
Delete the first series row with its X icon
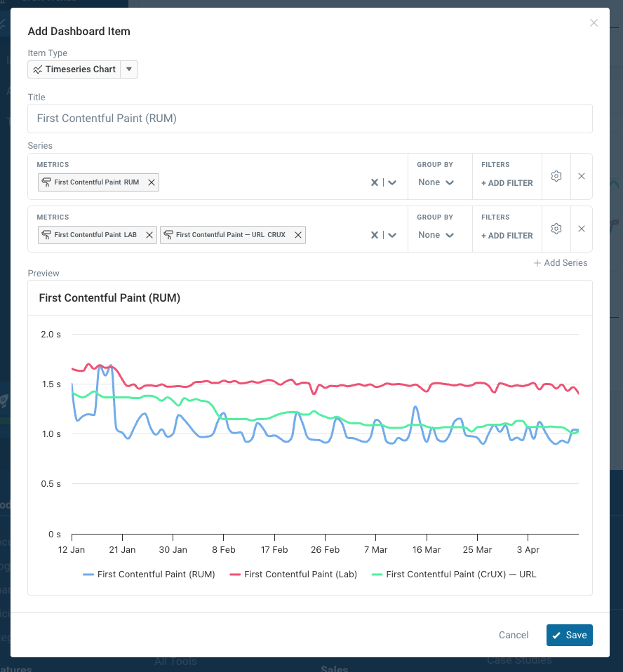[582, 176]
